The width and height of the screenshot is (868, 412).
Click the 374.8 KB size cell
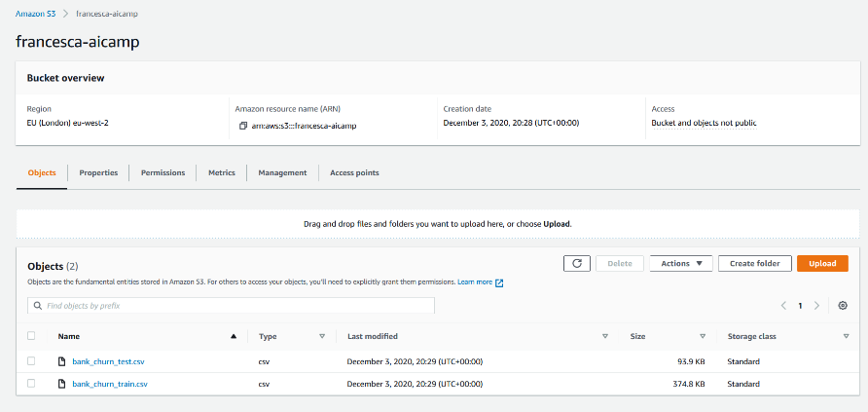coord(687,384)
